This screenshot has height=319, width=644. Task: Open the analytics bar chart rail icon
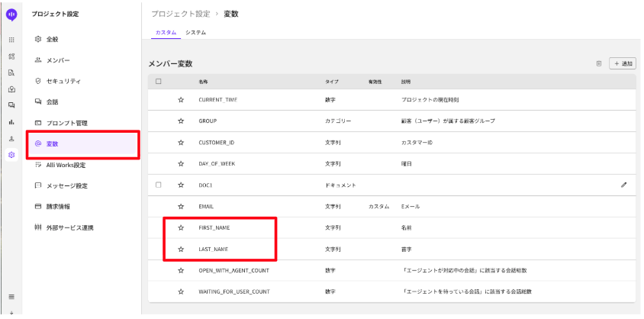click(11, 121)
